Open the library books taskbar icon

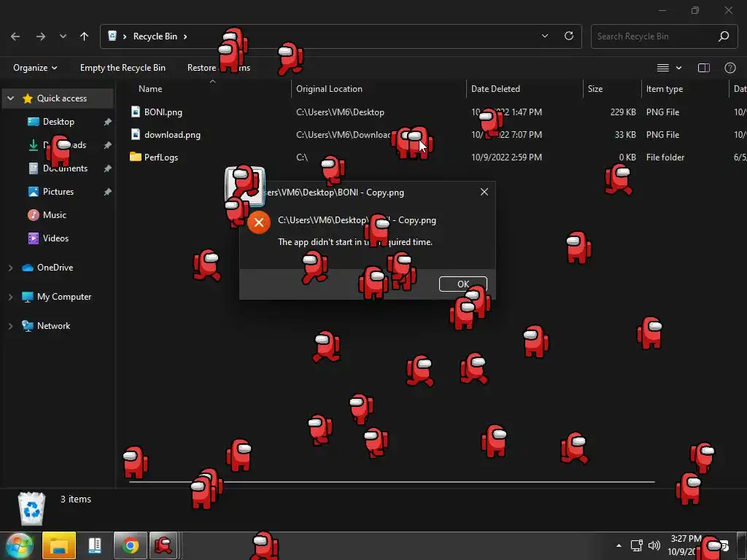click(95, 545)
